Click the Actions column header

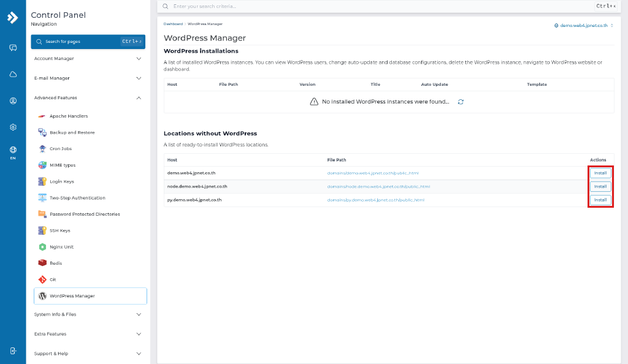(598, 160)
